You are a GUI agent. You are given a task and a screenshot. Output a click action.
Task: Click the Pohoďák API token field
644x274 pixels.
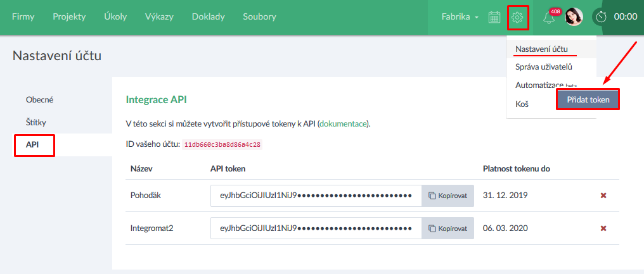coord(316,196)
